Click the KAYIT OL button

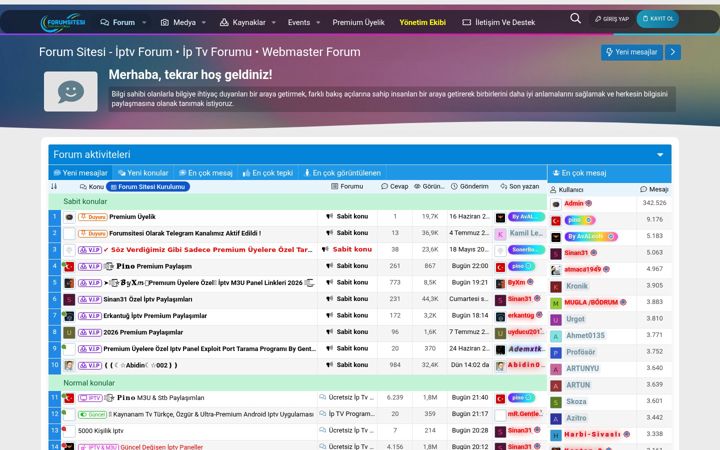point(658,19)
